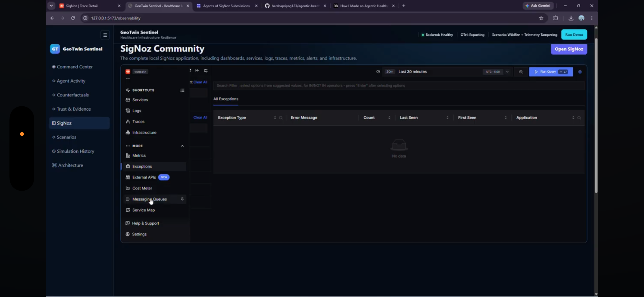Click the Help & Support chat icon
The width and height of the screenshot is (644, 297).
tap(128, 223)
